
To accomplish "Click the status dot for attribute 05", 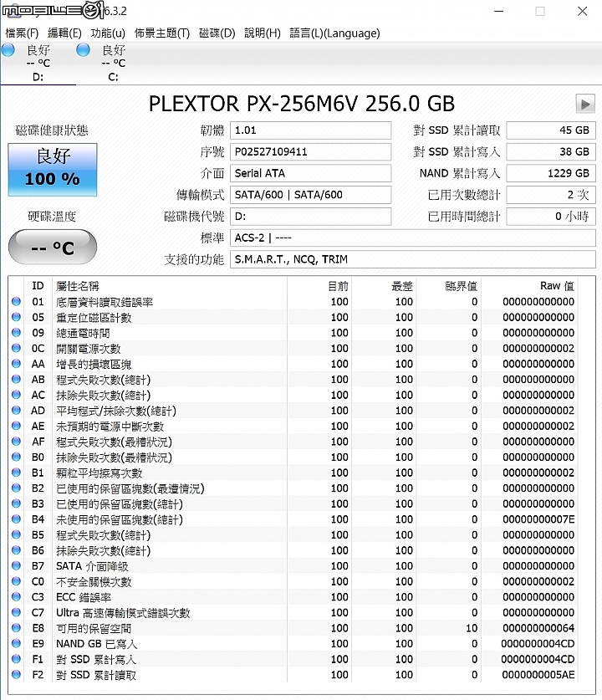I will point(17,317).
